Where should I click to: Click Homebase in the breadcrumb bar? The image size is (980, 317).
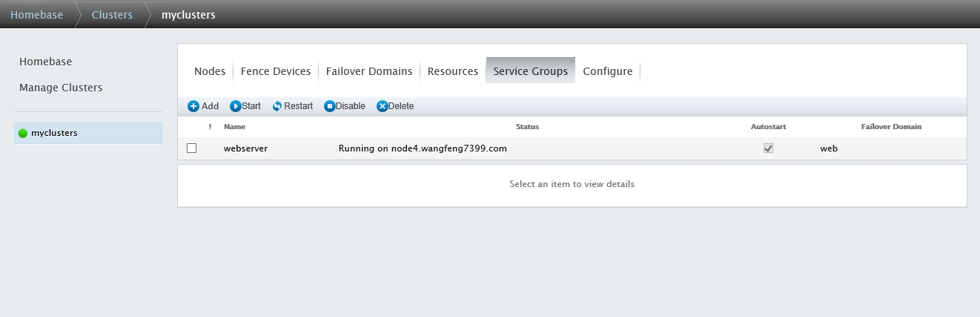click(x=36, y=14)
